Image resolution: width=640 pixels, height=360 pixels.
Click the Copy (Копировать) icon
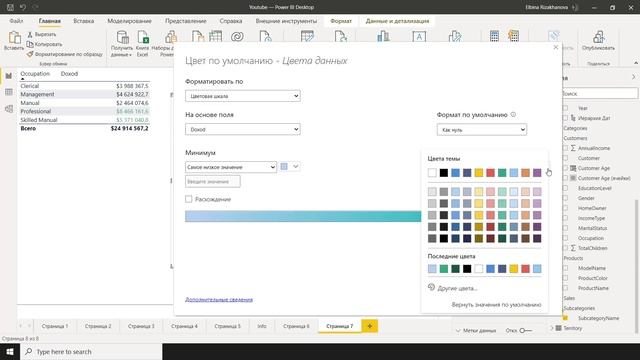point(30,44)
